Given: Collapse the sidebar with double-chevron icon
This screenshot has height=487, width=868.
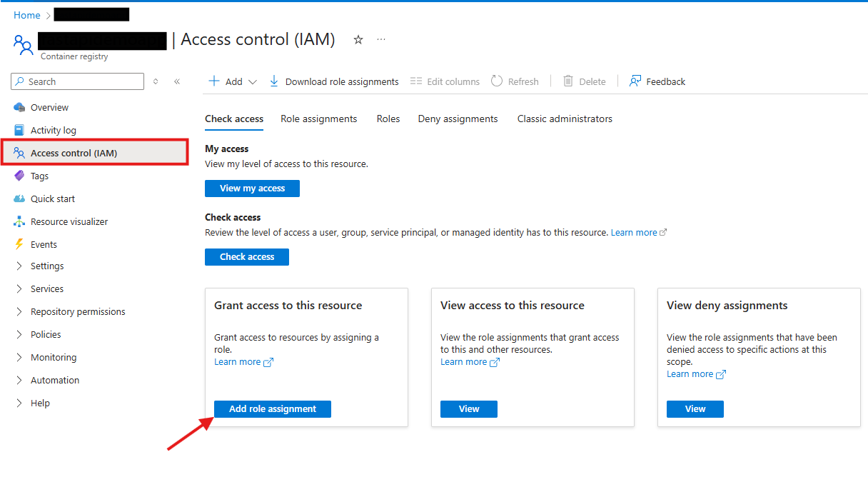Looking at the screenshot, I should [x=177, y=81].
